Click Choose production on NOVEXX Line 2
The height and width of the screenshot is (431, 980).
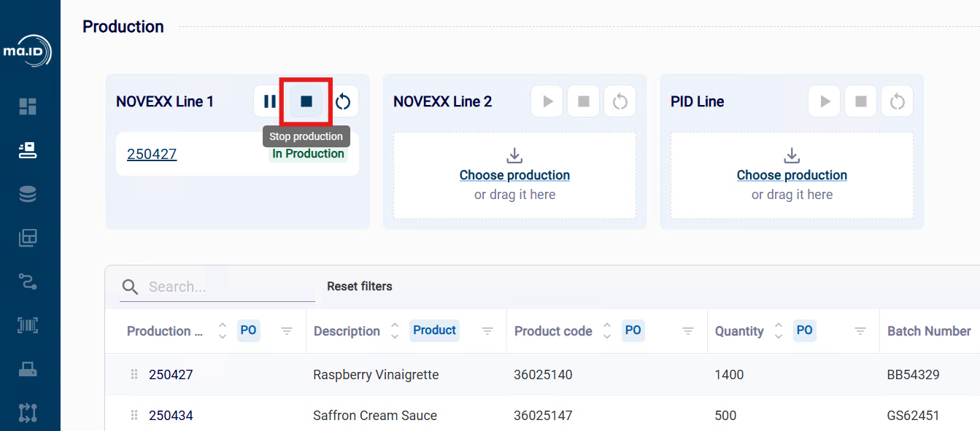tap(514, 175)
